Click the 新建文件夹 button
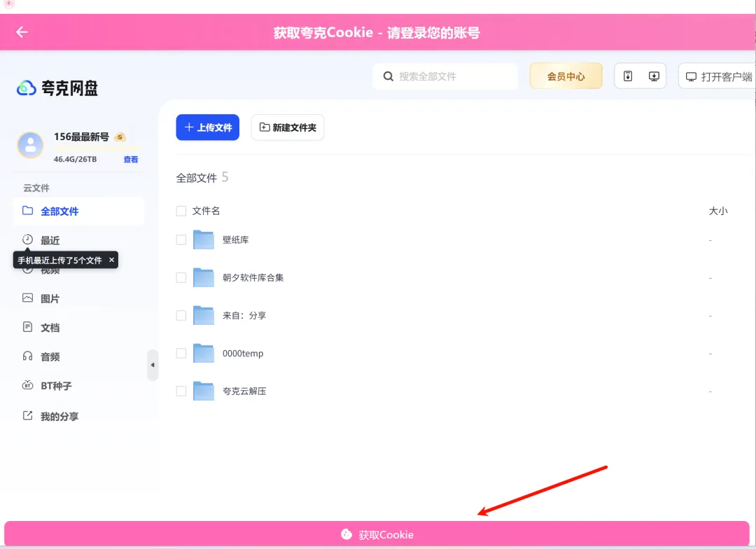 [x=288, y=127]
